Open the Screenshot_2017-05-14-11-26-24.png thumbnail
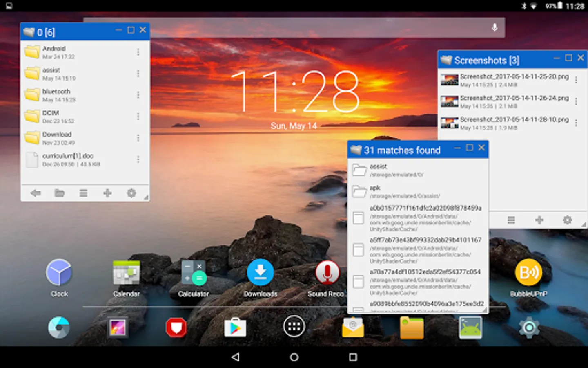 450,101
